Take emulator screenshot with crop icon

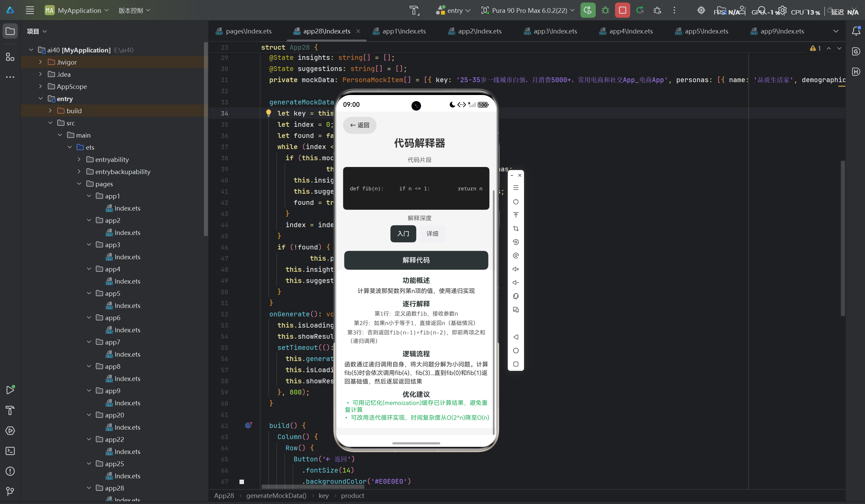(x=516, y=229)
